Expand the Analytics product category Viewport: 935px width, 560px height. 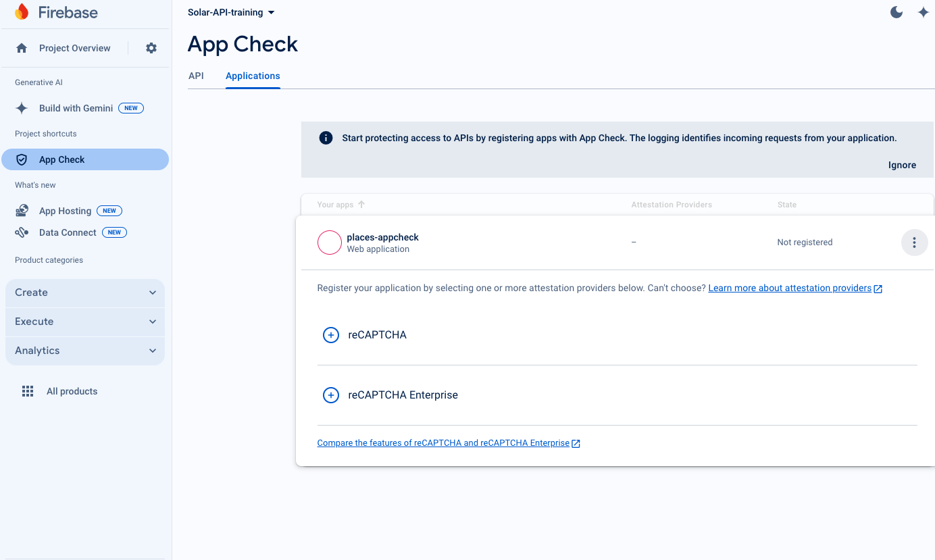pos(85,351)
